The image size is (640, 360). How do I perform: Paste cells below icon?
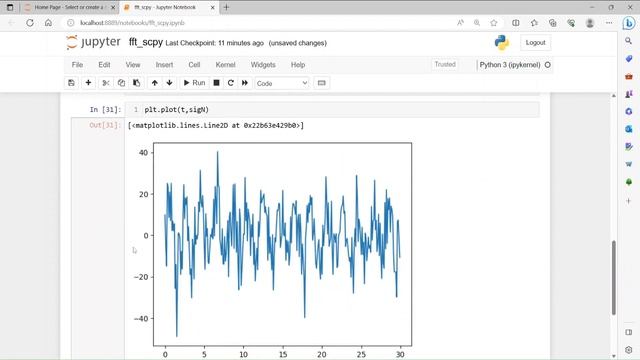tap(136, 83)
